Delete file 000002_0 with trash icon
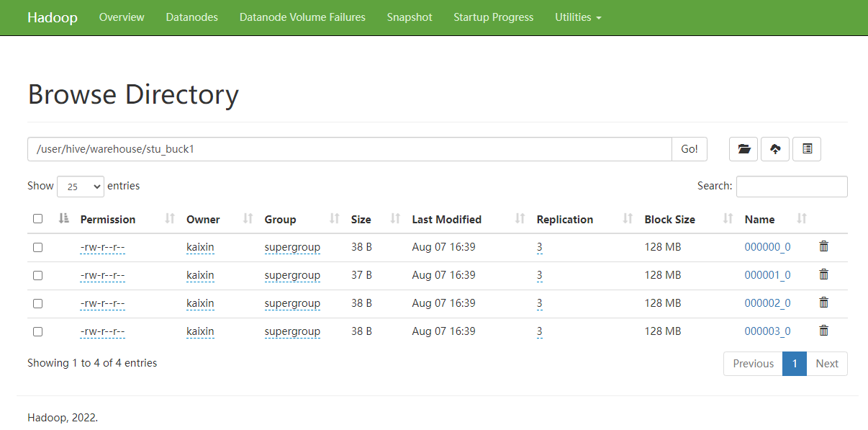This screenshot has width=868, height=430. 824,303
